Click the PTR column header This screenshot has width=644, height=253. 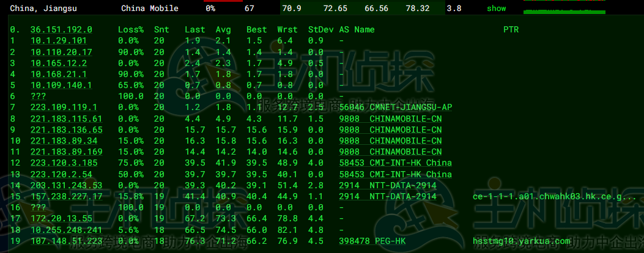pos(511,29)
